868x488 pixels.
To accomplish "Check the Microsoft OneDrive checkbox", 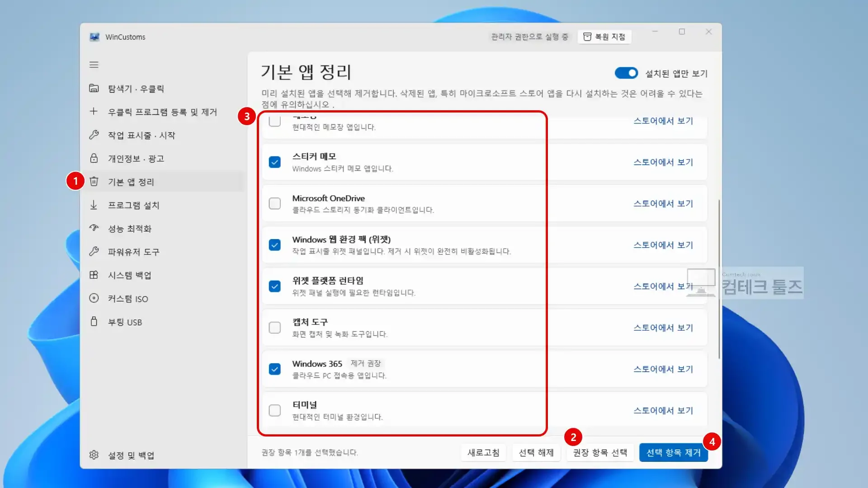I will (275, 203).
